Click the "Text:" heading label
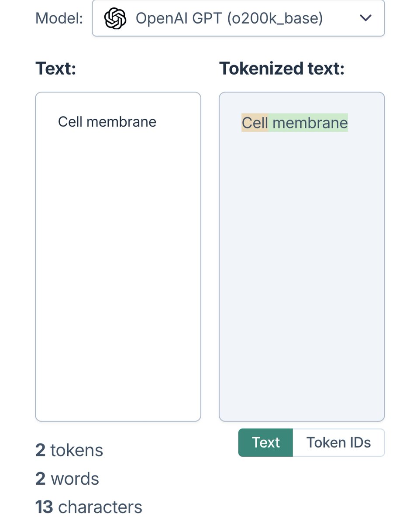 click(55, 69)
